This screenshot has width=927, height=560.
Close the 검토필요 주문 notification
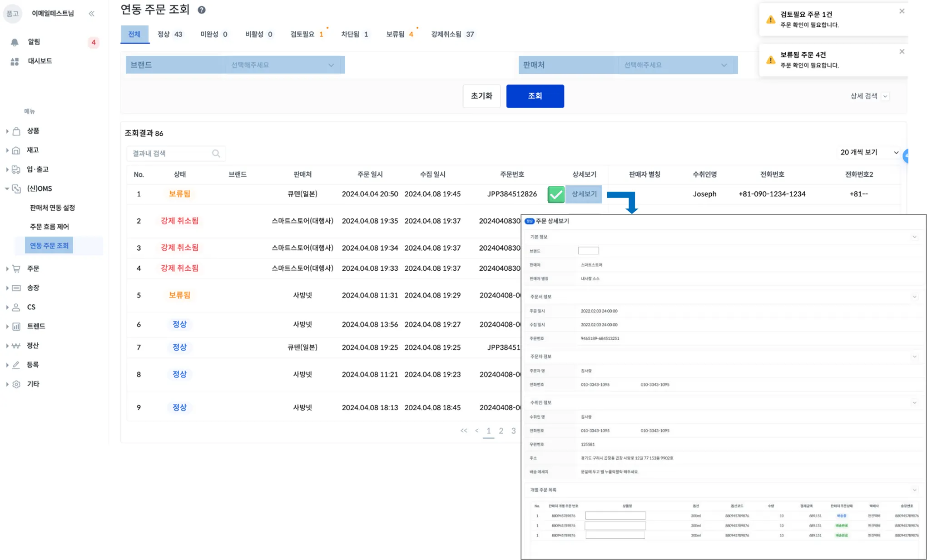902,11
